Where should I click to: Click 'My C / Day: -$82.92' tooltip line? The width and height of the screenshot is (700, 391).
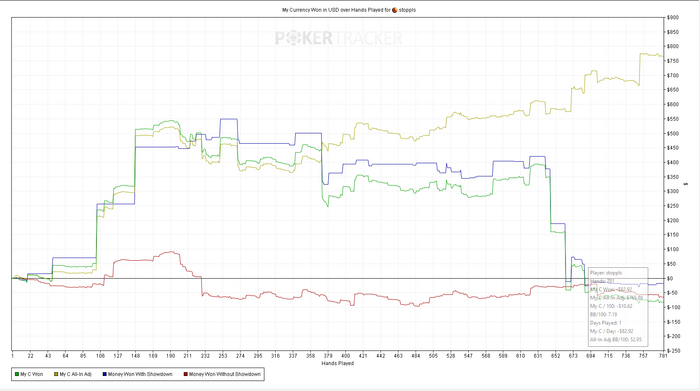click(612, 331)
